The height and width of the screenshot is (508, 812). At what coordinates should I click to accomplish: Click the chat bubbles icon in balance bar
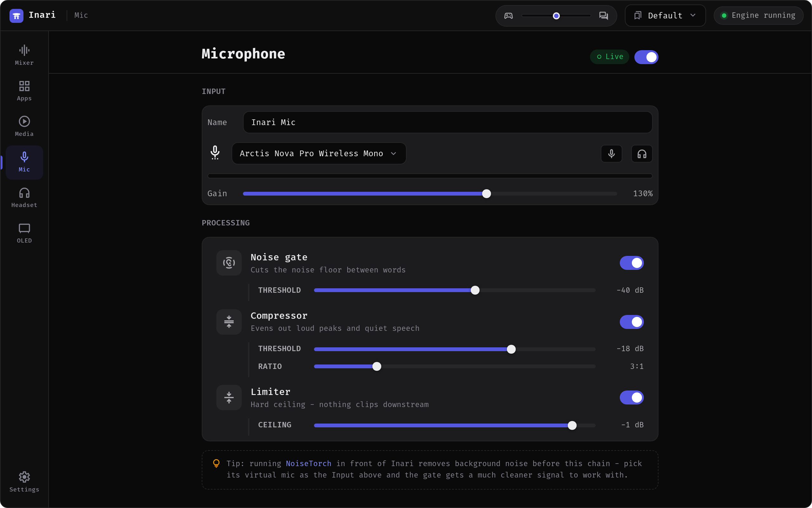(603, 16)
